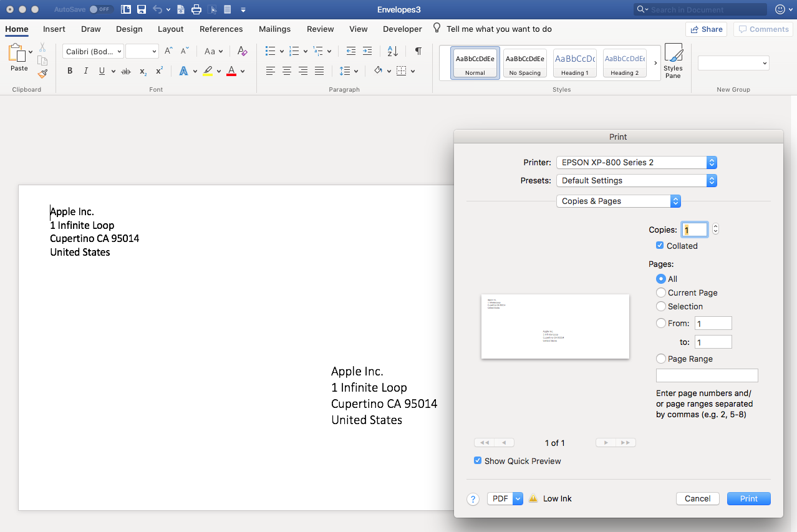
Task: Open the New Group dropdown box
Action: 733,63
